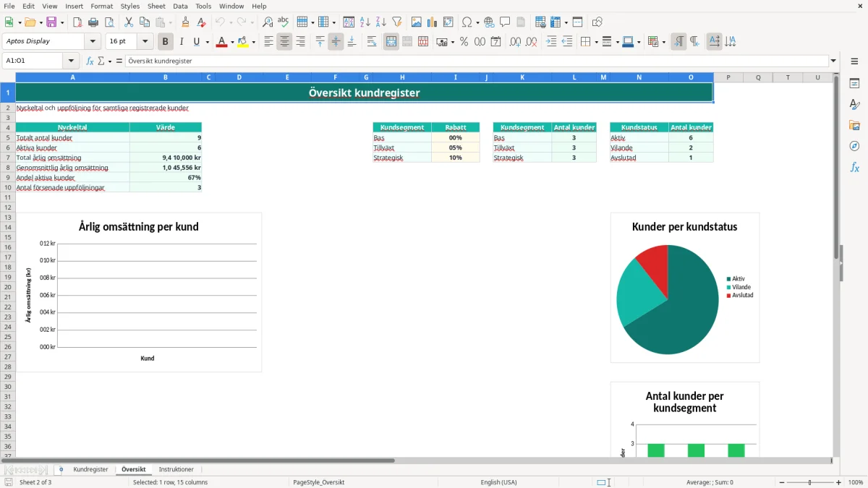Click the 100% zoom level

tap(856, 482)
